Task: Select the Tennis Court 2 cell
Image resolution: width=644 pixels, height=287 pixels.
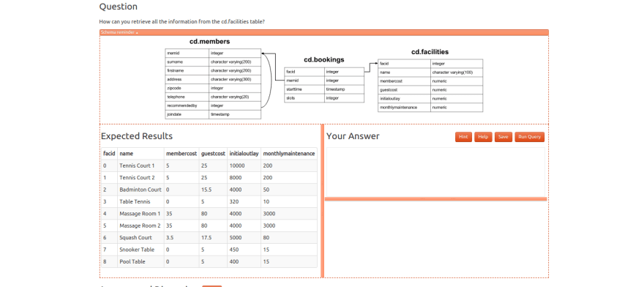Action: click(x=141, y=178)
